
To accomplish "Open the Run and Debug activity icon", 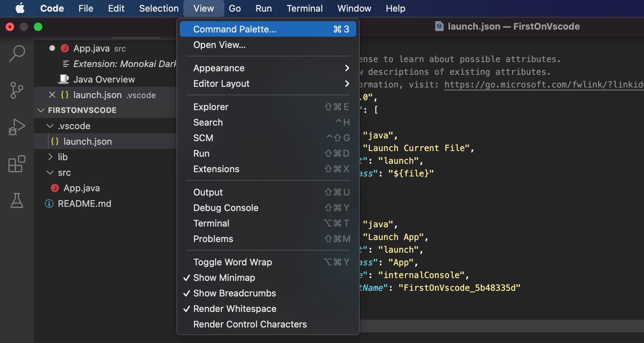I will point(17,127).
